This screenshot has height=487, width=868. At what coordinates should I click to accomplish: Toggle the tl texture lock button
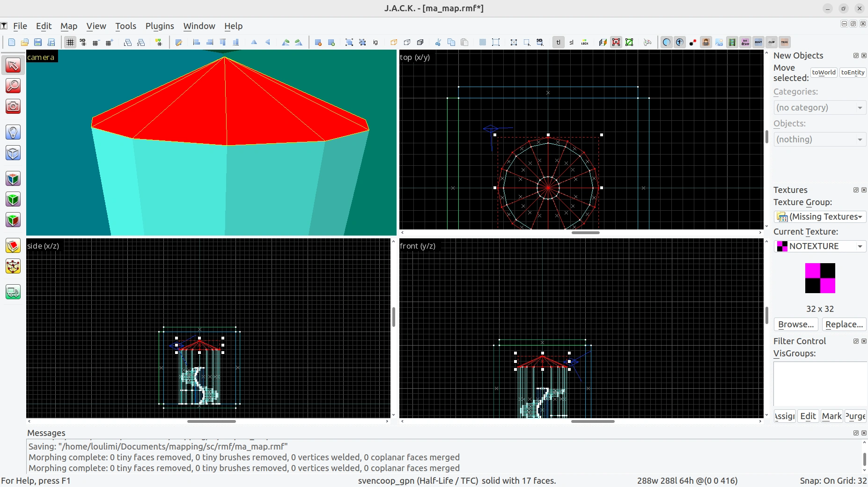(558, 42)
